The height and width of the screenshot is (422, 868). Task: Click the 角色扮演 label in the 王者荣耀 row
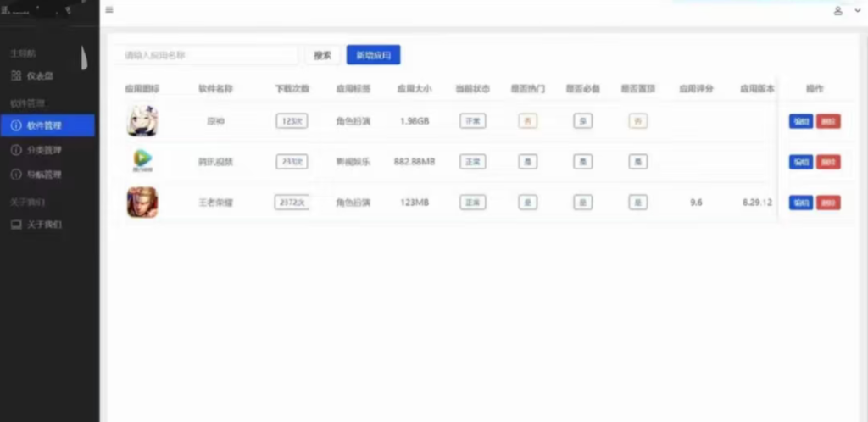[353, 203]
